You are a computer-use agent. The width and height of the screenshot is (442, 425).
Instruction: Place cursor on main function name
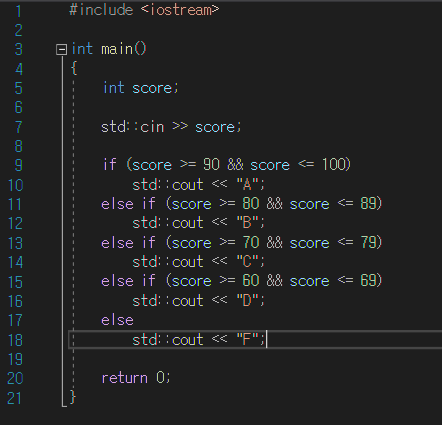click(117, 49)
